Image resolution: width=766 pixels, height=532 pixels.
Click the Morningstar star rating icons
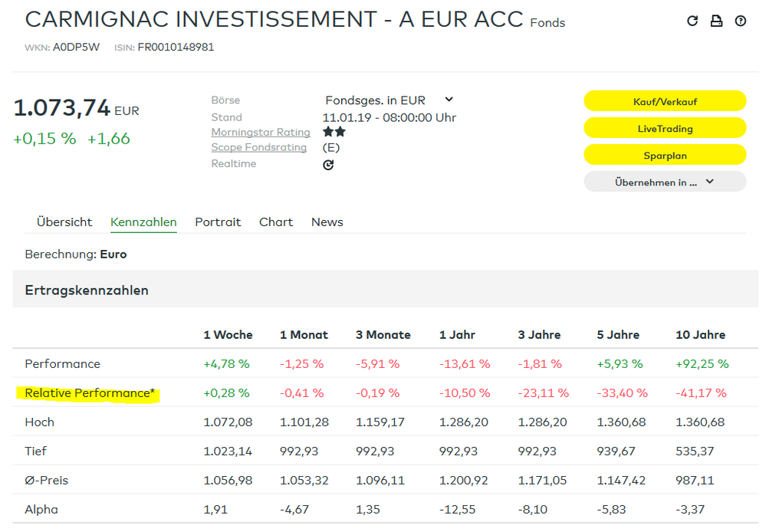[x=334, y=132]
